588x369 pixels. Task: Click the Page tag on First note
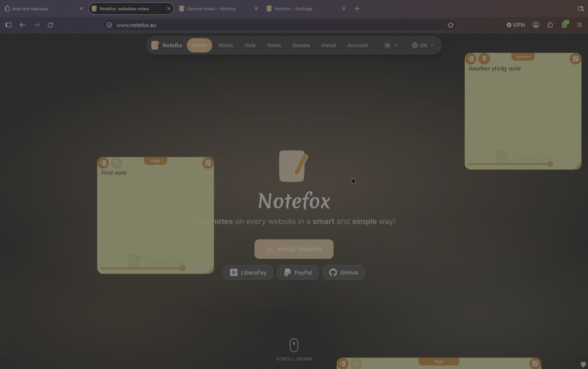point(156,161)
